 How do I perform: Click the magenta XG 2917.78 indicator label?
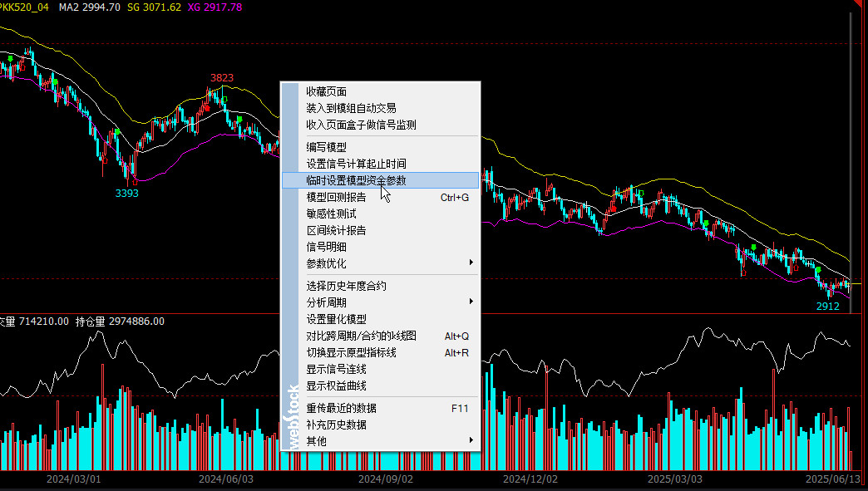[x=214, y=7]
